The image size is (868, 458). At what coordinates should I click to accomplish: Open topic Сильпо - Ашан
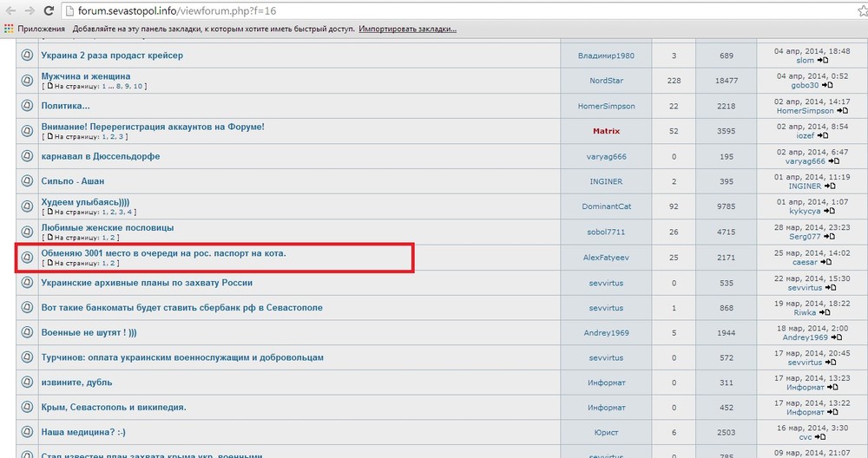click(x=73, y=181)
